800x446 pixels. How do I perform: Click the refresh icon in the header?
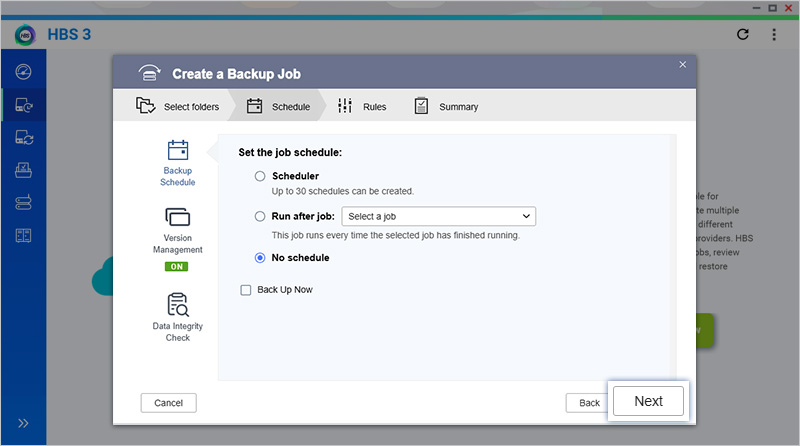coord(743,34)
